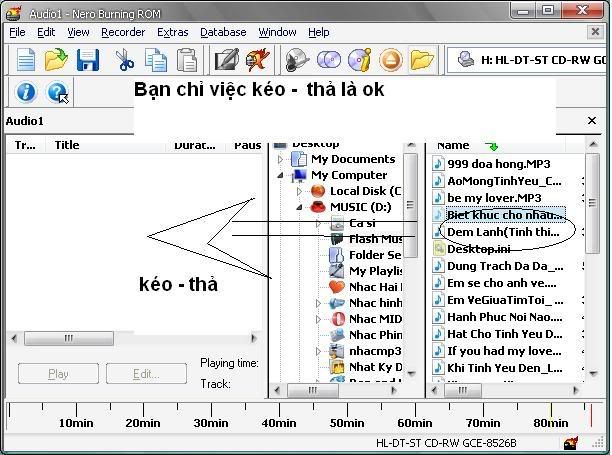Open compilation properties pencil icon

(x=227, y=60)
